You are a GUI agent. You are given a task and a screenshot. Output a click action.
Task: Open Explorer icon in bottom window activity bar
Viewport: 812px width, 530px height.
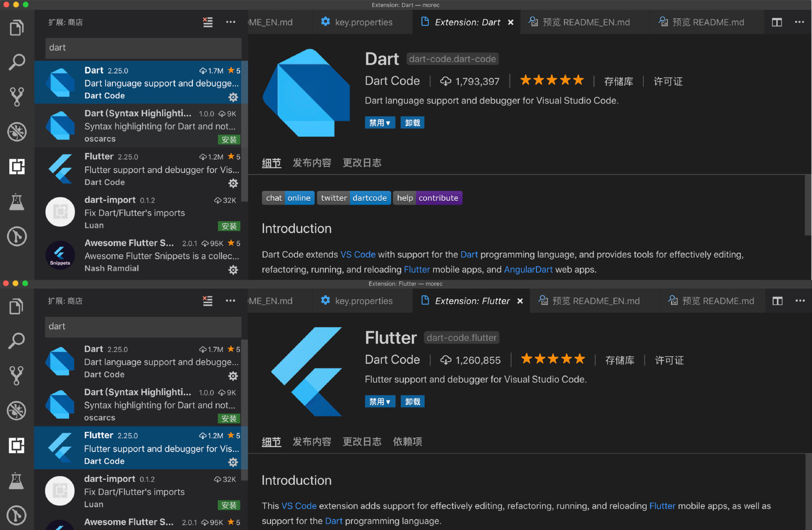[x=17, y=307]
